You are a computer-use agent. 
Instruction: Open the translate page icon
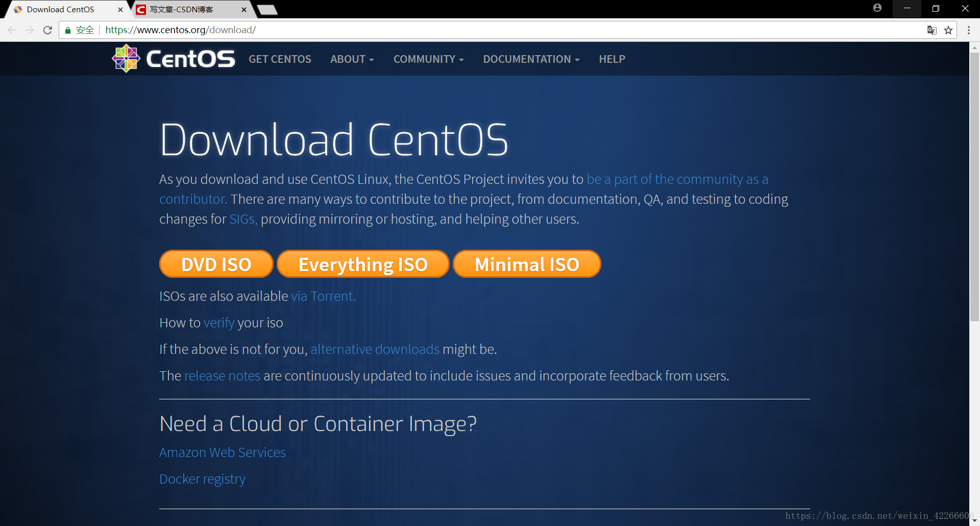tap(932, 30)
